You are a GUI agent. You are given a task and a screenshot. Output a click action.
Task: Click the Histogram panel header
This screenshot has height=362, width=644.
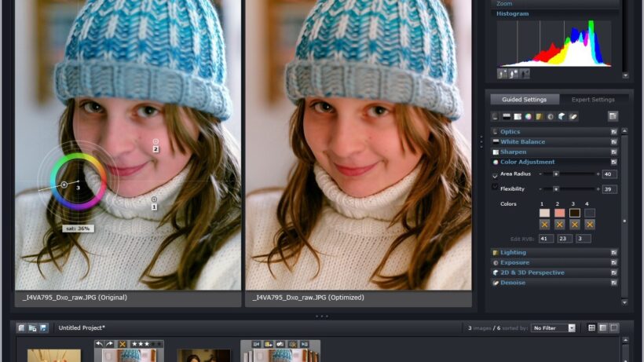(555, 13)
